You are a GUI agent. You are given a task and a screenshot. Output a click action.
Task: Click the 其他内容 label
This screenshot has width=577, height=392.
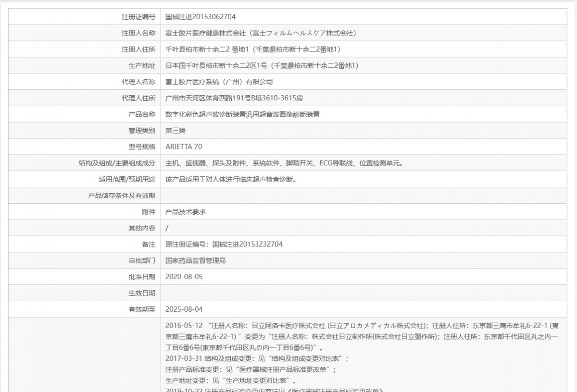click(x=142, y=229)
